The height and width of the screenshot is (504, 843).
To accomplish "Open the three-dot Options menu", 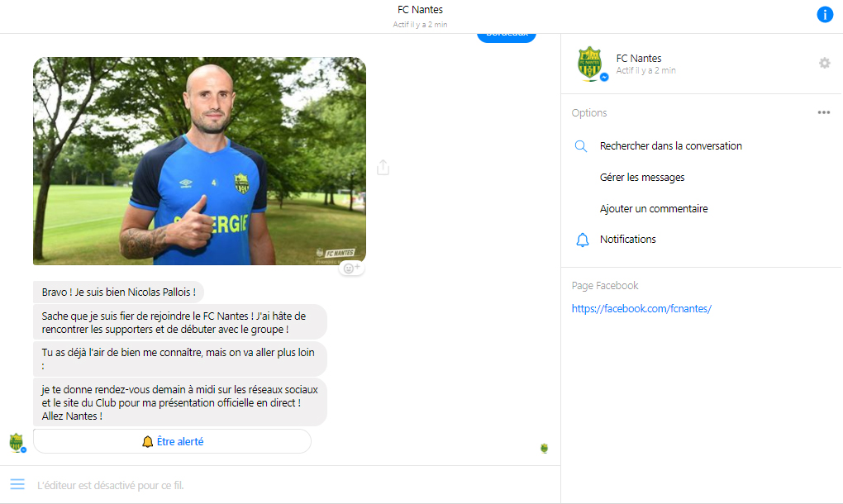I will pyautogui.click(x=824, y=112).
